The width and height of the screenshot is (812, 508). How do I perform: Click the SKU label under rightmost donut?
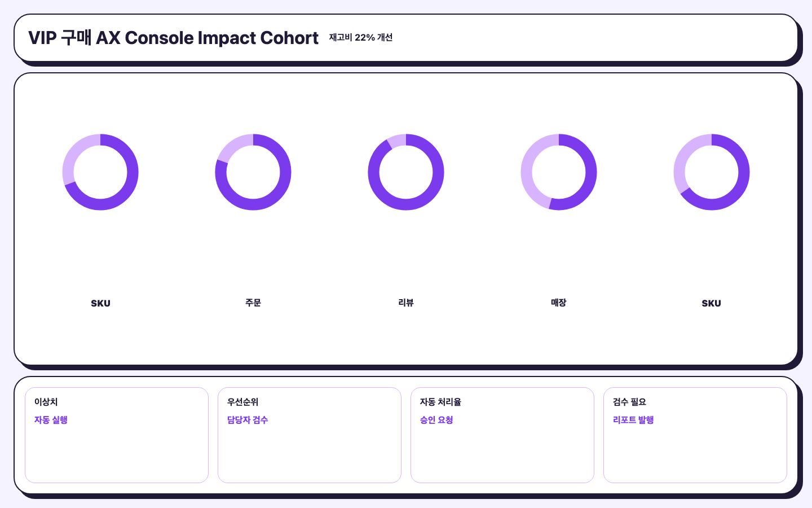712,303
